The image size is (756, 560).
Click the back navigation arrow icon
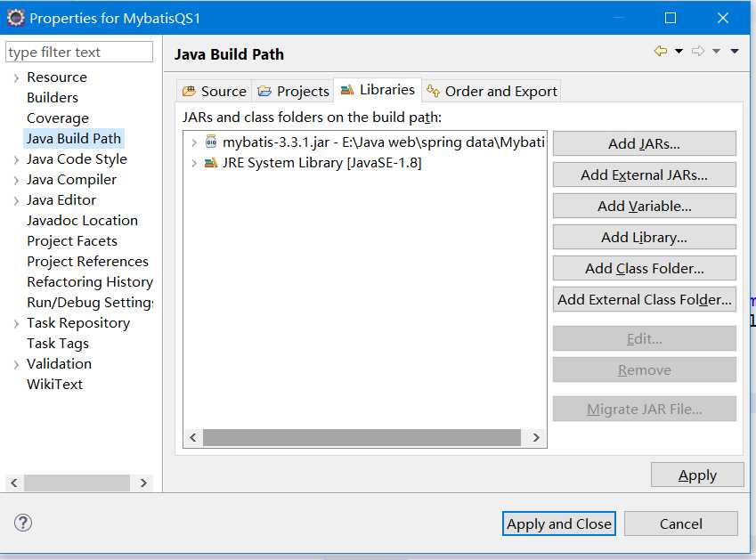(661, 51)
